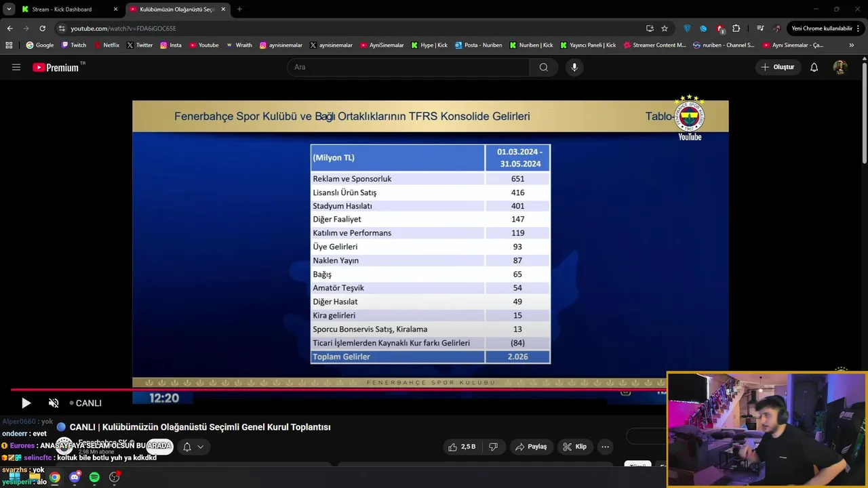The image size is (868, 488).
Task: Open the blue round extension icon
Action: coord(703,28)
